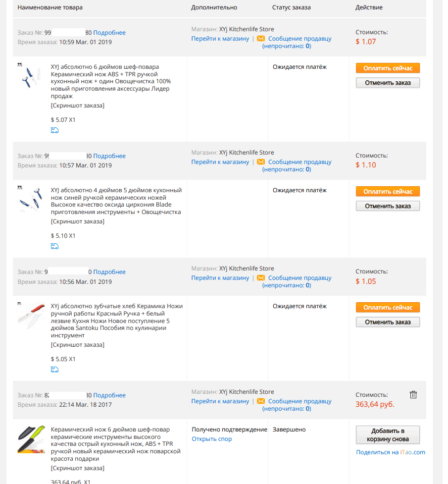
Task: Click the trash icon for the 2017 order
Action: [x=413, y=395]
